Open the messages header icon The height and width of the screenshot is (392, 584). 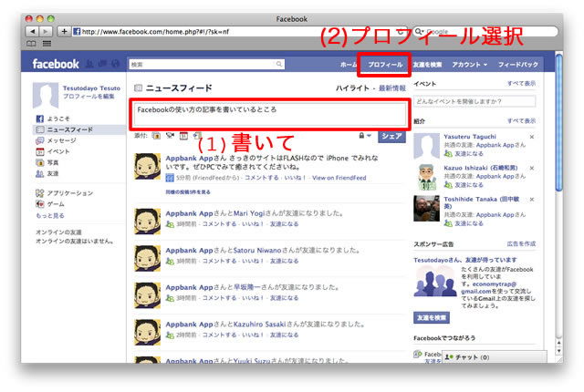103,64
